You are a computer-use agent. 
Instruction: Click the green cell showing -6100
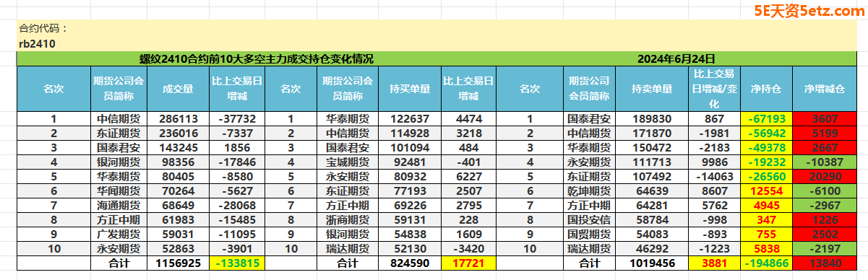click(x=825, y=191)
